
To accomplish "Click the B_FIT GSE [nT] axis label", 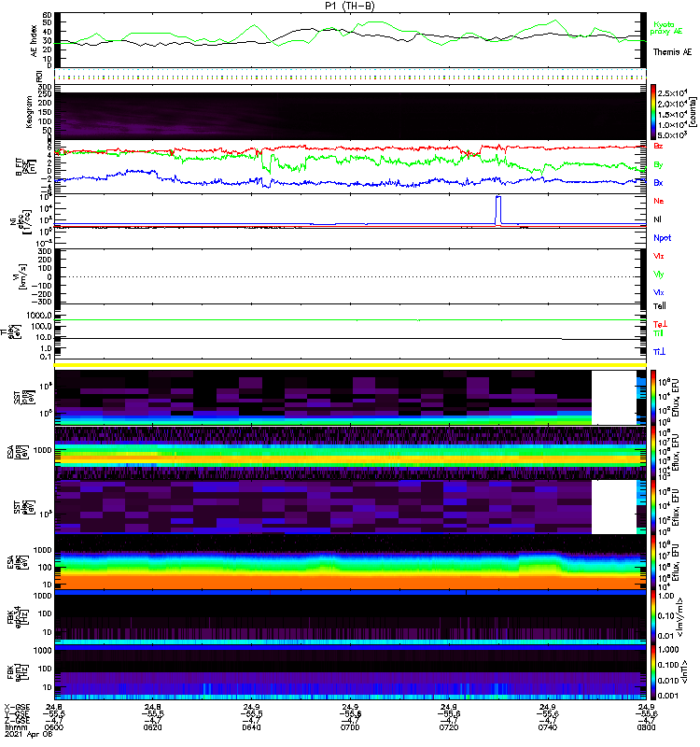I will point(25,167).
